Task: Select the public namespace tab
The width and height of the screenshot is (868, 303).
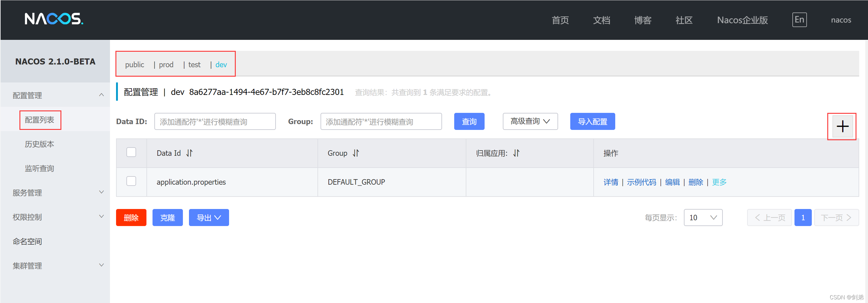Action: (135, 64)
